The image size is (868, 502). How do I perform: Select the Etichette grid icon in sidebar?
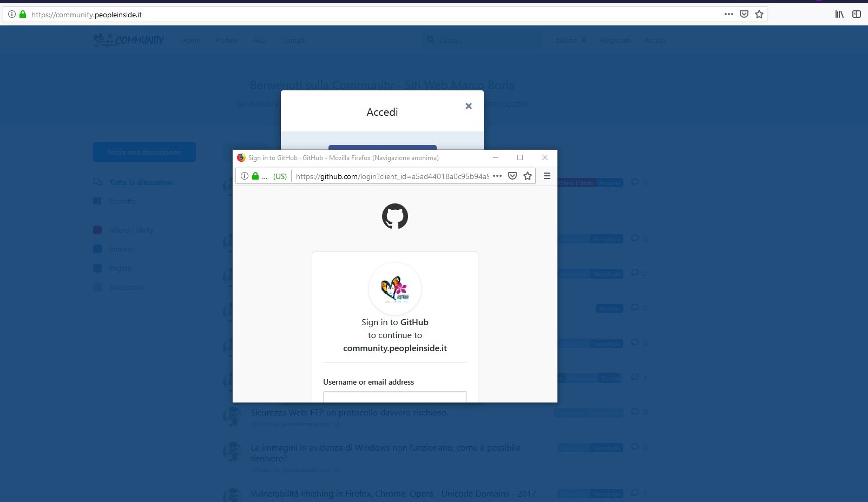click(x=97, y=201)
